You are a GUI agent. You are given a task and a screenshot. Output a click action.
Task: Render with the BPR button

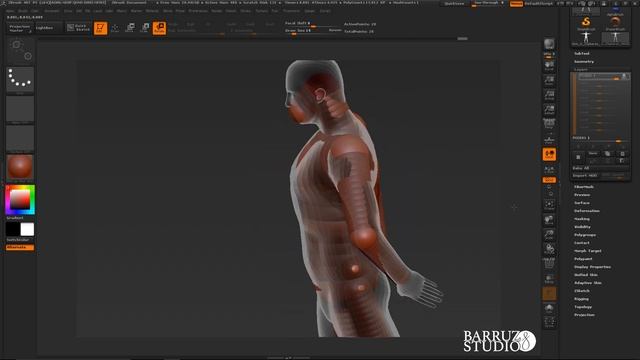549,44
